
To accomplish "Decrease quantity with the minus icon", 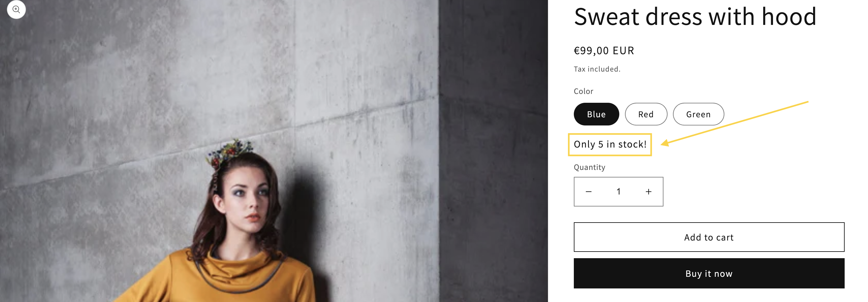I will click(588, 192).
